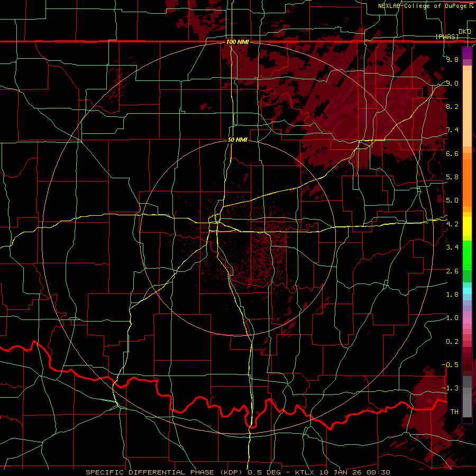
Task: Click the SPECIFIC DIFFERENTIAL PHASE caption text
Action: tap(151, 472)
